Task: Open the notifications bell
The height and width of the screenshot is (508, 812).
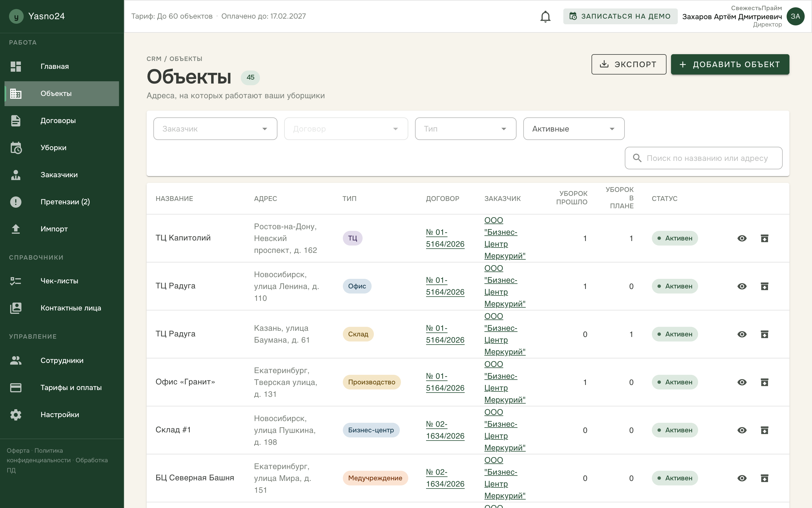Action: click(x=545, y=16)
